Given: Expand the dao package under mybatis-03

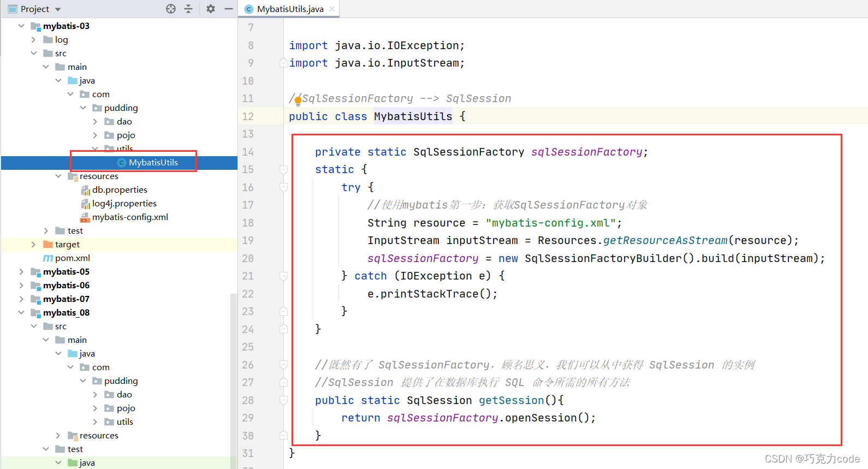Looking at the screenshot, I should pyautogui.click(x=95, y=121).
